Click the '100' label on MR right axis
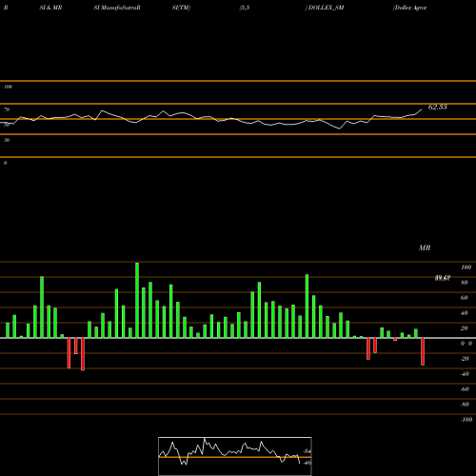Image resolution: width=476 pixels, height=476 pixels. (466, 268)
